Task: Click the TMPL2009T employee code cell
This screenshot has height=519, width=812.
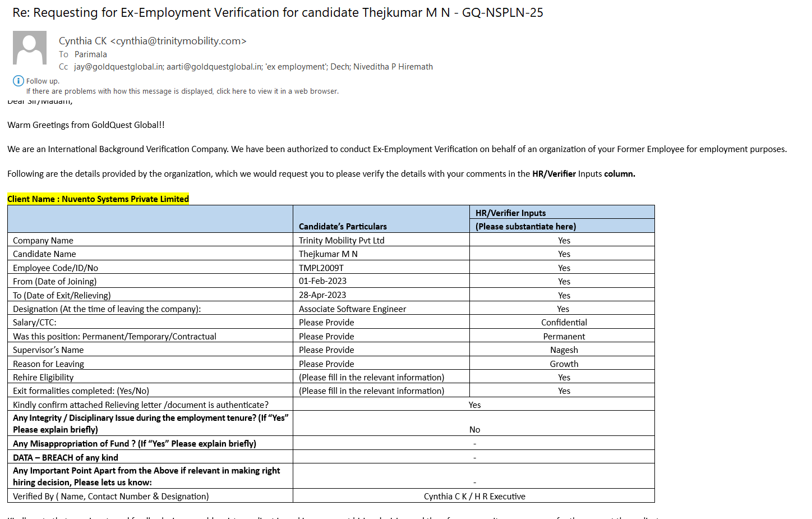Action: click(321, 268)
